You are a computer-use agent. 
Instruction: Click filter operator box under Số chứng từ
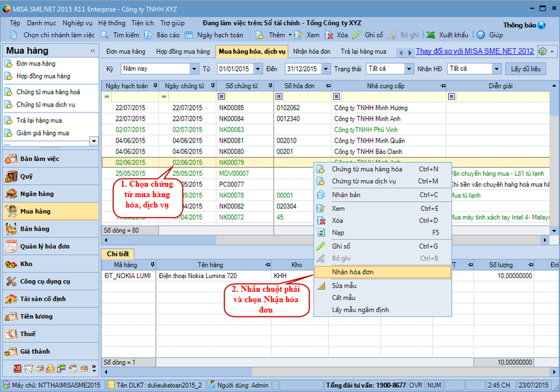pyautogui.click(x=222, y=96)
